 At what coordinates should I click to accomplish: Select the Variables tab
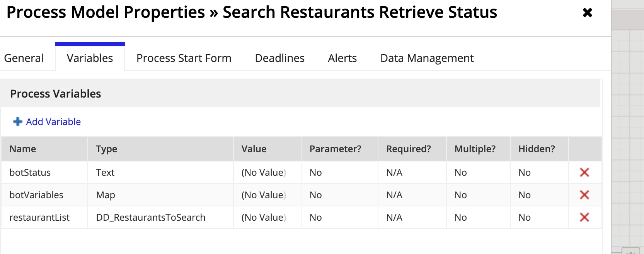point(90,58)
